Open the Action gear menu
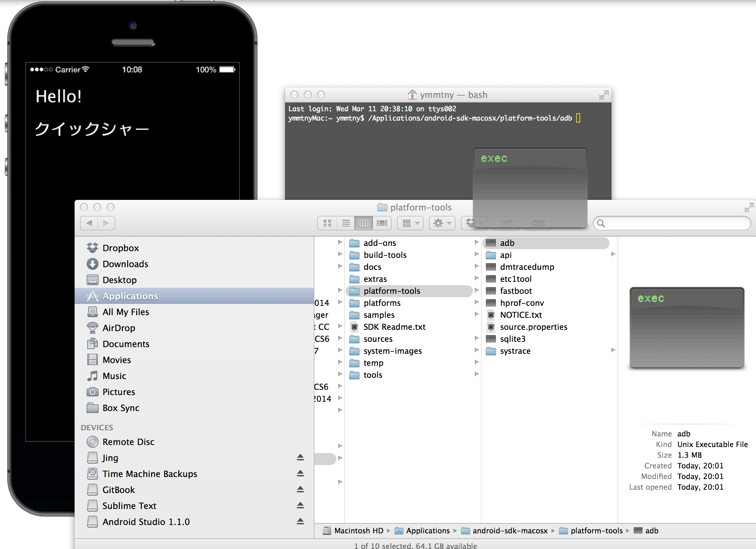Viewport: 756px width, 549px height. click(x=442, y=223)
